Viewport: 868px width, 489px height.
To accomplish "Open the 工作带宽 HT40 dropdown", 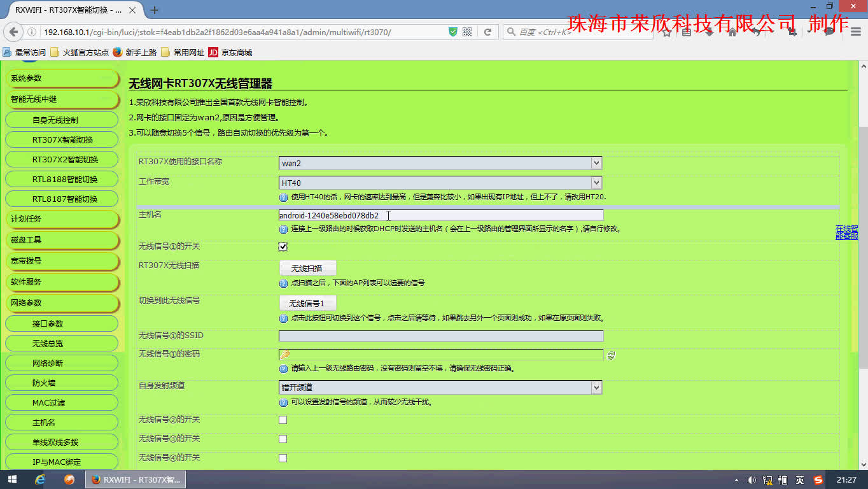I will [596, 182].
